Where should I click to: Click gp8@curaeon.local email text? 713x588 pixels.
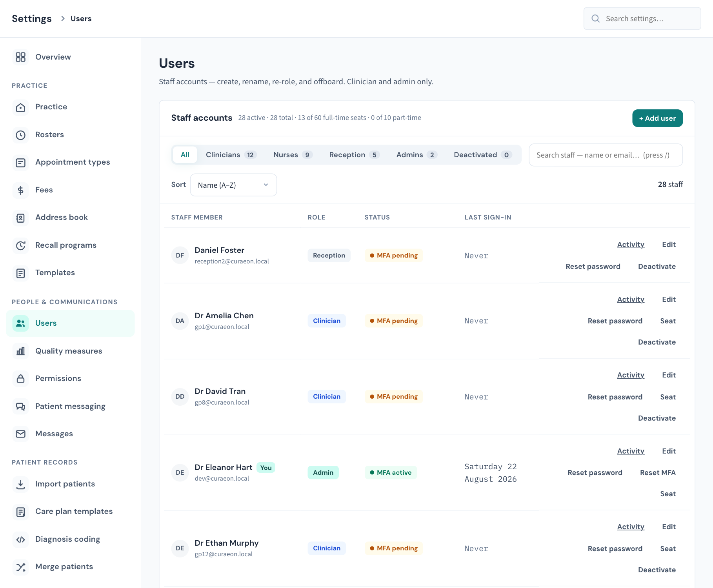pyautogui.click(x=222, y=403)
